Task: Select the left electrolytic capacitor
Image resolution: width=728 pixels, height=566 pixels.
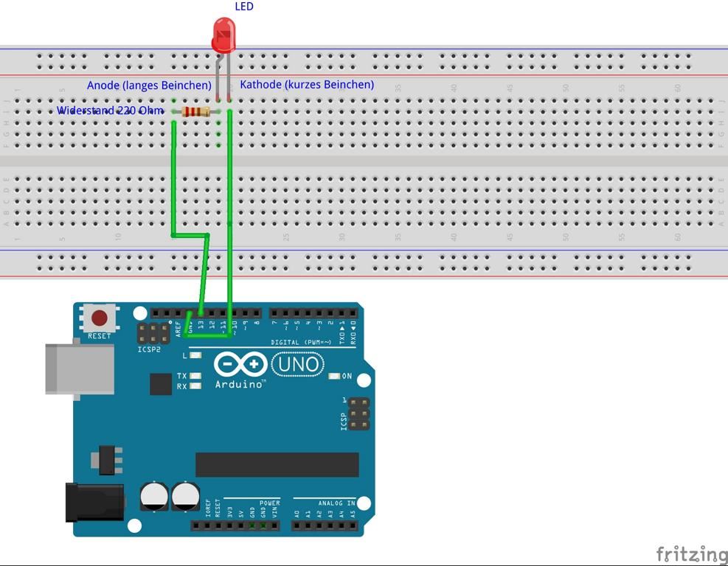Action: pos(154,496)
